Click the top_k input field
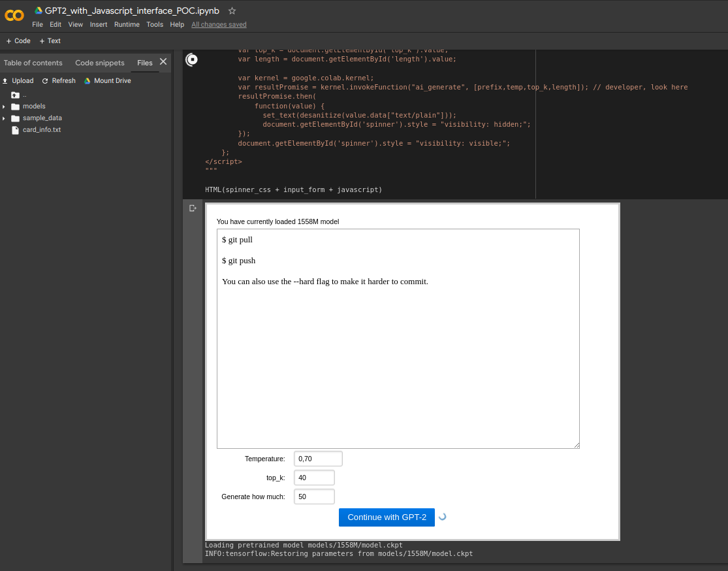Screen dimensions: 728x571 (314, 478)
